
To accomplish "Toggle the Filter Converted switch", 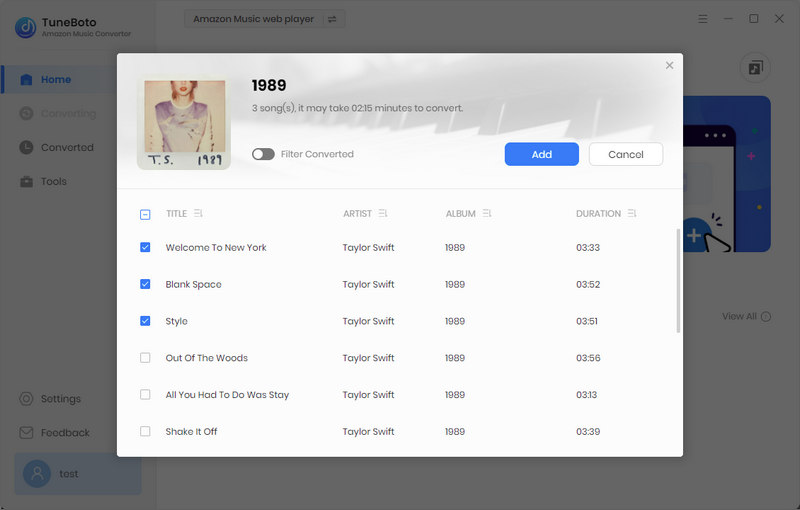I will [x=263, y=154].
